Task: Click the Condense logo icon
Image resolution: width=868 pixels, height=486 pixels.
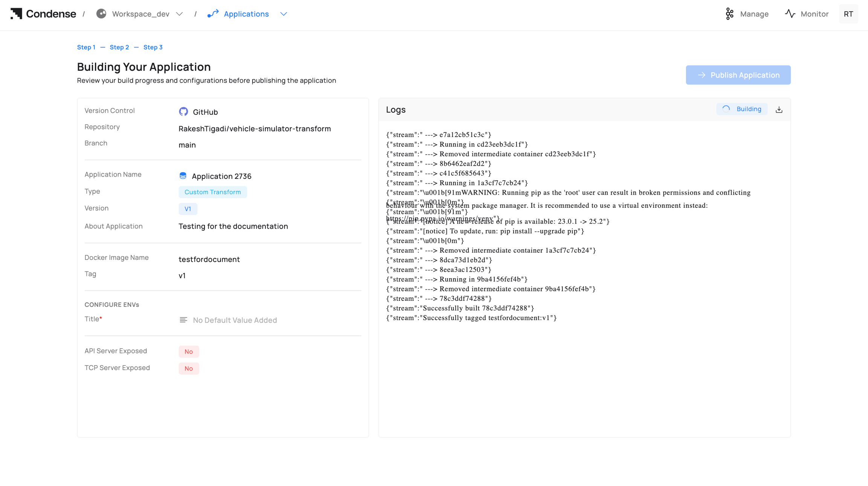Action: click(x=16, y=14)
